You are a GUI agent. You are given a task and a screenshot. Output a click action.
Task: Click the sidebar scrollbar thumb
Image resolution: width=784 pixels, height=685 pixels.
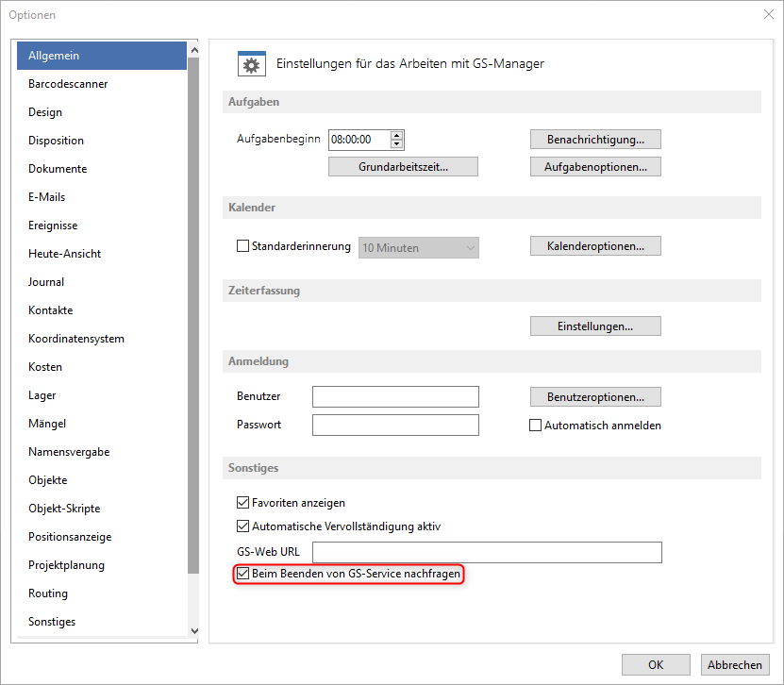click(x=193, y=315)
